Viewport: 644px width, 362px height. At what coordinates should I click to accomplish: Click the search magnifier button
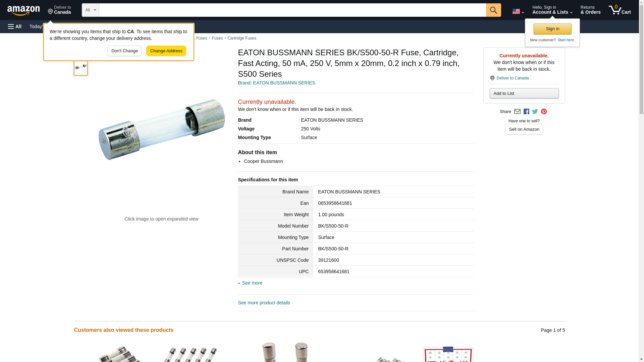coord(493,10)
